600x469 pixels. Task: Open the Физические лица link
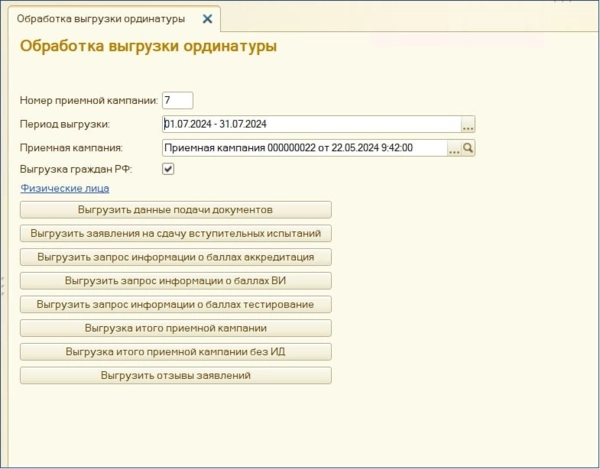[x=64, y=188]
